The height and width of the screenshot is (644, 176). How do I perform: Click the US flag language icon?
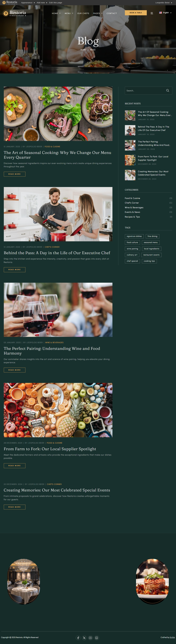point(160,13)
